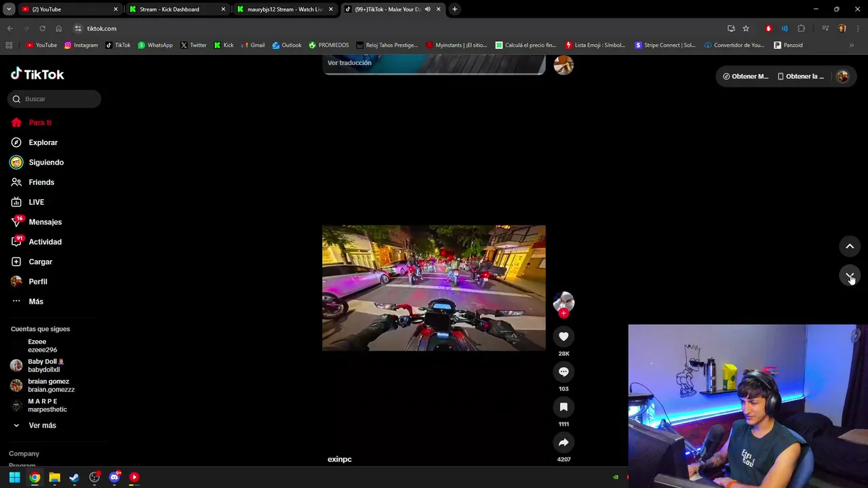Go to previous video with up chevron

tap(850, 247)
